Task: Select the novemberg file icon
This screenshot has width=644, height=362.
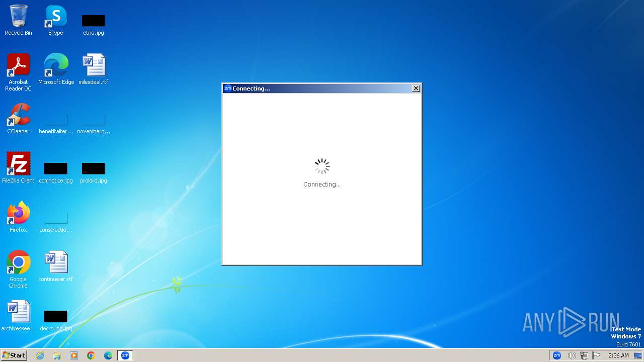Action: tap(94, 123)
